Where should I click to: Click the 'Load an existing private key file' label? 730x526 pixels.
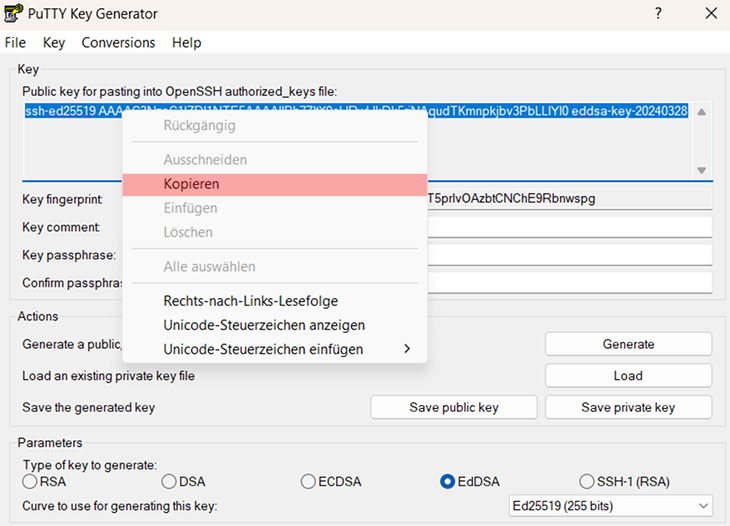tap(108, 376)
